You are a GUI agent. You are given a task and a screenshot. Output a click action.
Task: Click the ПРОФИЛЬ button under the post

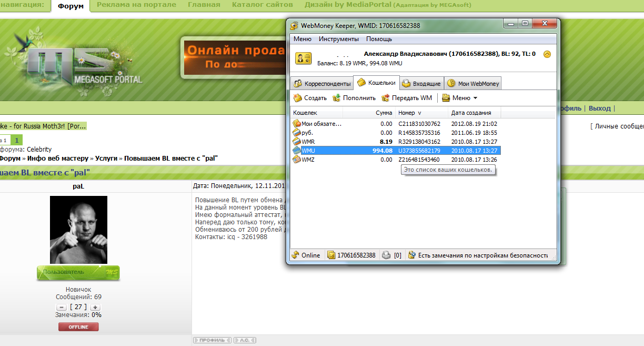(x=212, y=340)
